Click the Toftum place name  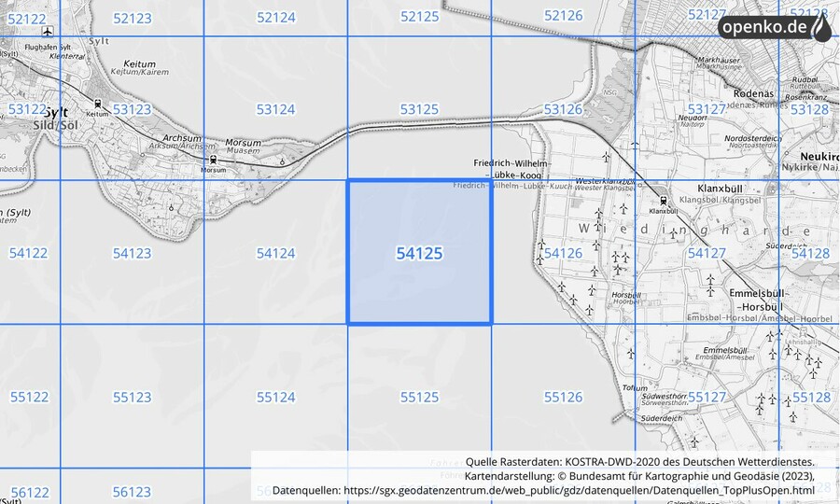click(x=635, y=387)
